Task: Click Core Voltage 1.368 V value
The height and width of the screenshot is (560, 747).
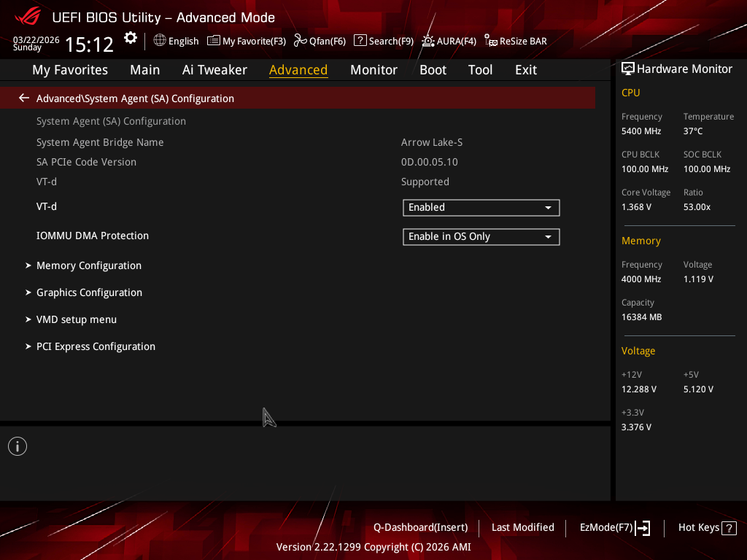Action: tap(636, 207)
